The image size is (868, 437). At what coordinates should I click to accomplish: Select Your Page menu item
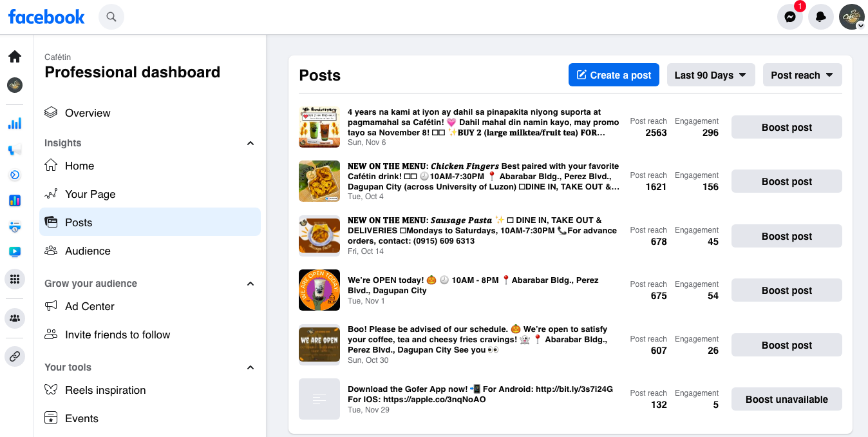[150, 194]
